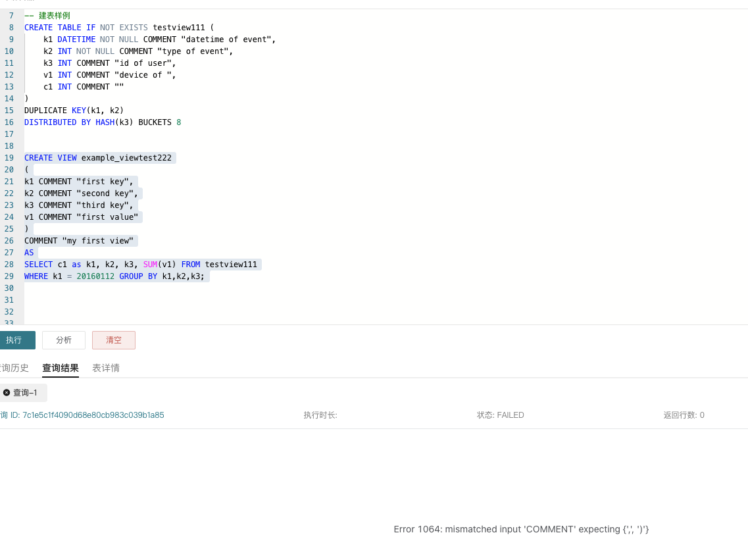
Task: Click the DISTRIBUTED BY HASH line
Action: pos(102,122)
